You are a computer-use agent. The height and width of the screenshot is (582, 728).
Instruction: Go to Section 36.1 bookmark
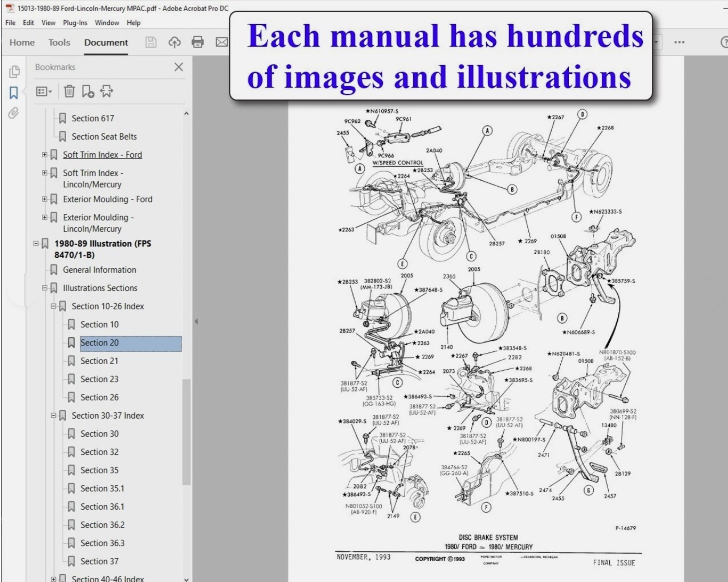[x=102, y=506]
